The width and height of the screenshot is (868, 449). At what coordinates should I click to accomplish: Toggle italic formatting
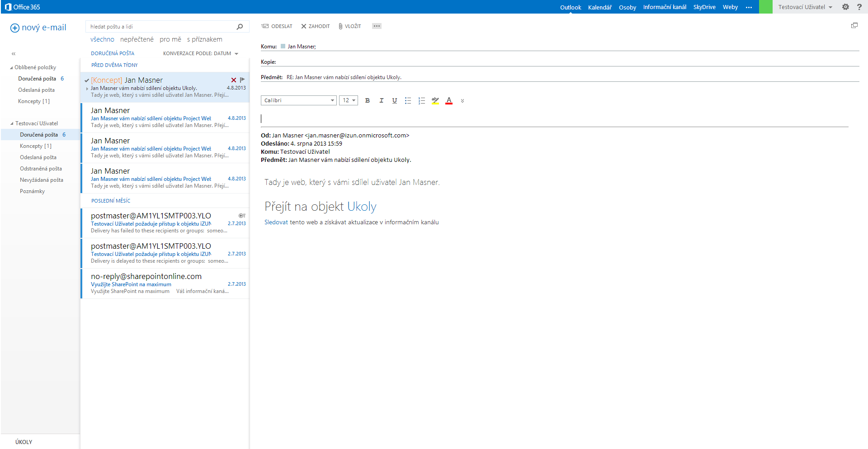tap(381, 100)
